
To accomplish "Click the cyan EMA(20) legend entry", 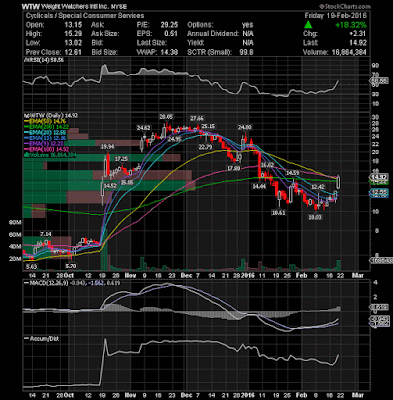I will [x=45, y=132].
